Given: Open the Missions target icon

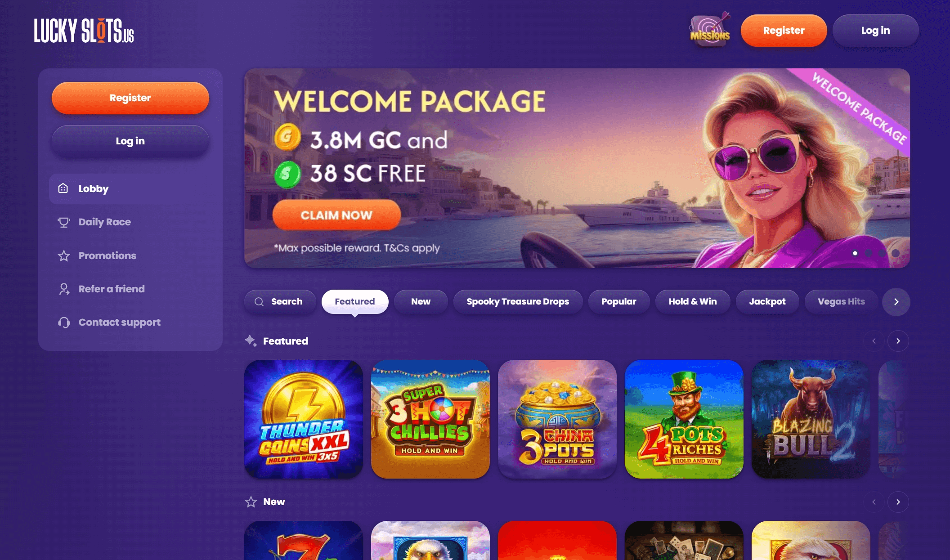Looking at the screenshot, I should [x=710, y=30].
